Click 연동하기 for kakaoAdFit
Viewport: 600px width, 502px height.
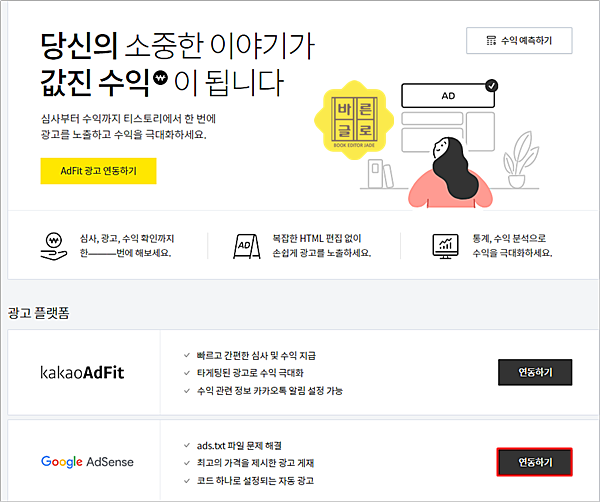(x=535, y=372)
